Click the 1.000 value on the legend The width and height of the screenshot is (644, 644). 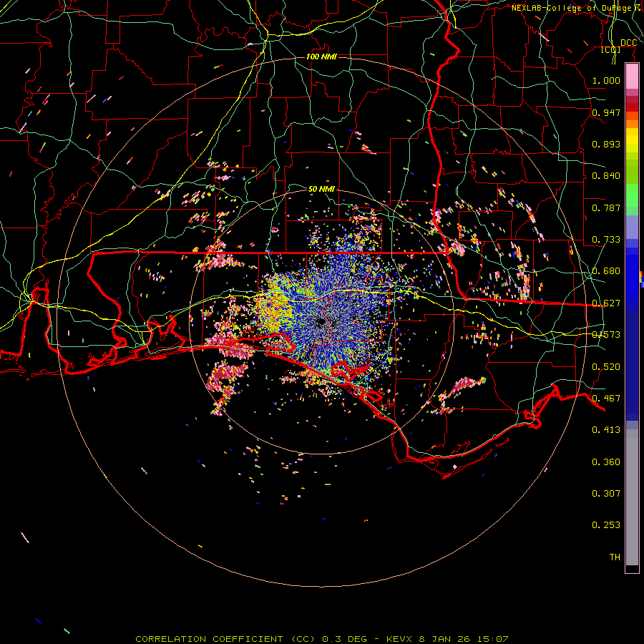(606, 80)
